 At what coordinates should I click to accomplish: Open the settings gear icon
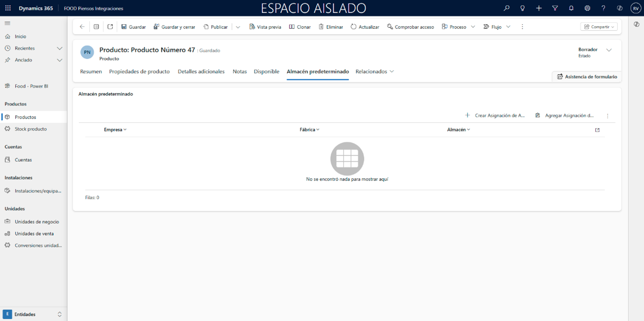587,8
